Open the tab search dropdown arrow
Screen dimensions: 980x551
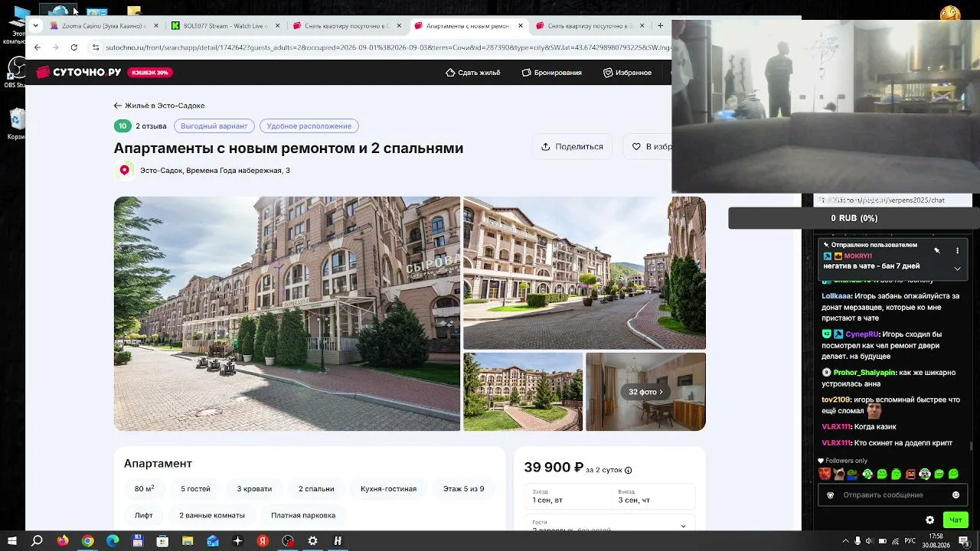coord(35,26)
